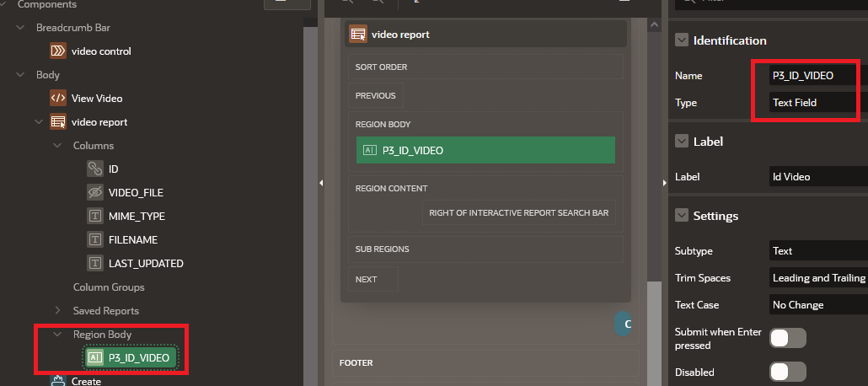Click the Label field containing Id Video
Image resolution: width=868 pixels, height=386 pixels.
pyautogui.click(x=818, y=177)
